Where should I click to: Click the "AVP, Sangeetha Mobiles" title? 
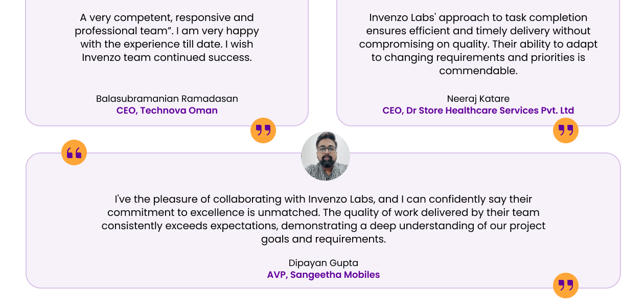click(324, 275)
